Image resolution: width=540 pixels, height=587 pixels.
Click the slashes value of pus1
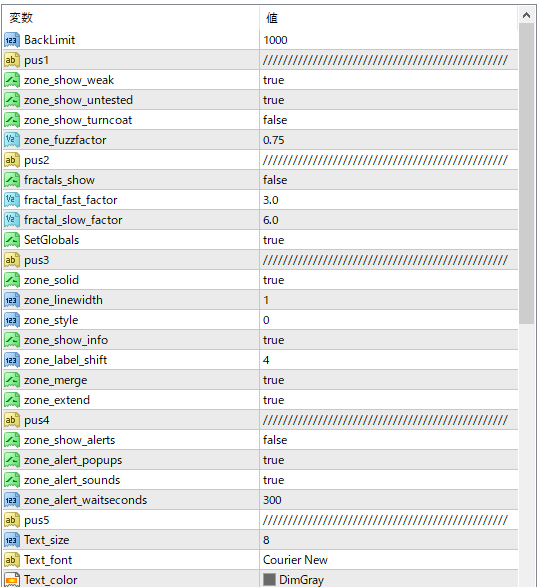(x=385, y=60)
